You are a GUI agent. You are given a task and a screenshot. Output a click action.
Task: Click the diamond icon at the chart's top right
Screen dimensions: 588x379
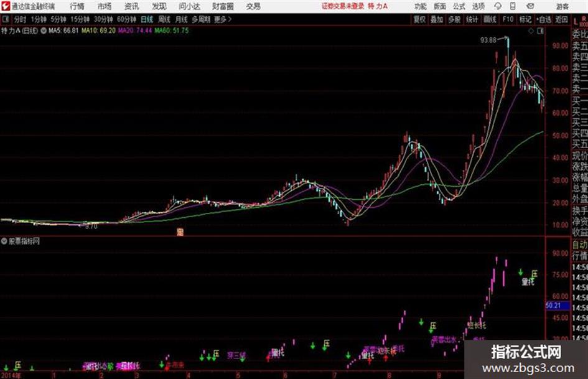(x=531, y=31)
